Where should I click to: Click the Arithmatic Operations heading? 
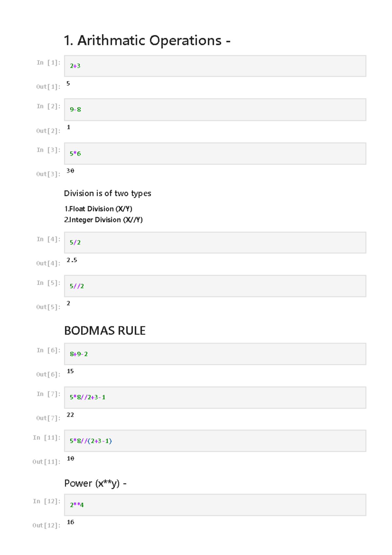[x=147, y=41]
